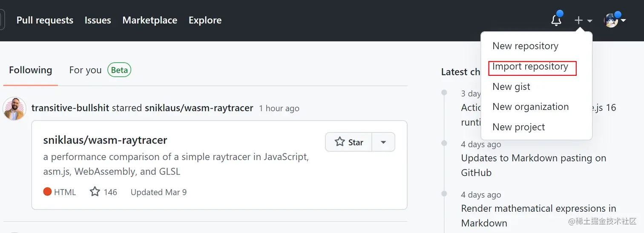The width and height of the screenshot is (644, 233).
Task: Open Explore in the header
Action: (205, 20)
